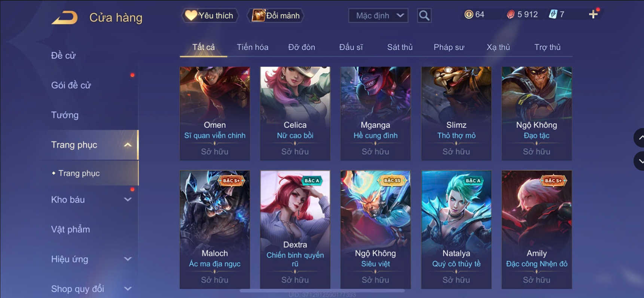Open the Yêu thích favorites heart filter
The height and width of the screenshot is (298, 644).
(x=210, y=16)
